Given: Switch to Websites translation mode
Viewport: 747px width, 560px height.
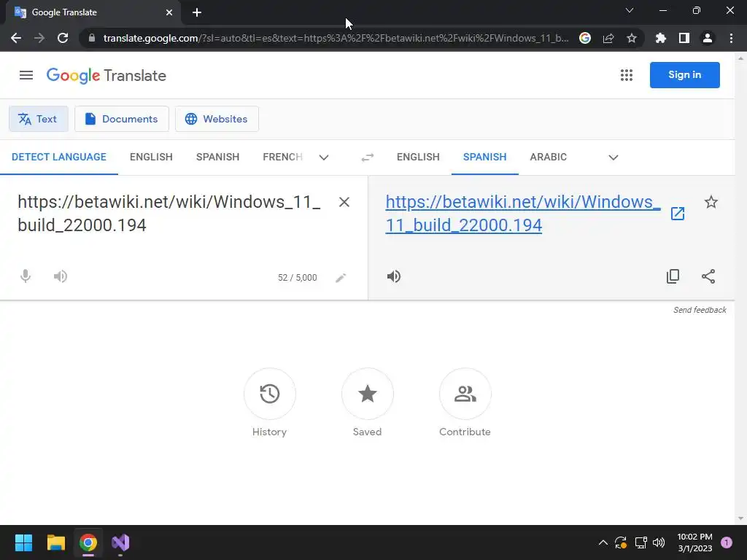Looking at the screenshot, I should coord(217,119).
